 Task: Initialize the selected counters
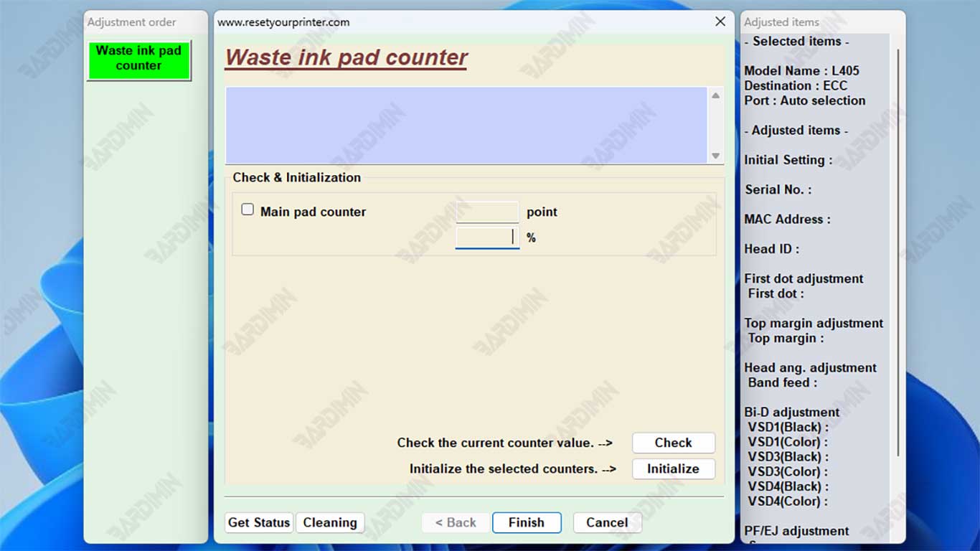coord(673,469)
